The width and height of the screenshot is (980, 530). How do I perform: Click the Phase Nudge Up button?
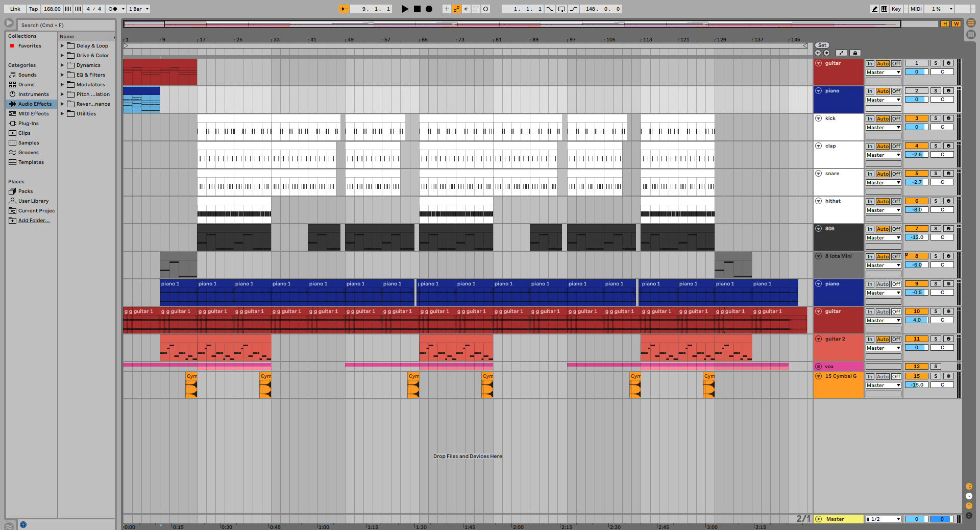click(x=78, y=9)
